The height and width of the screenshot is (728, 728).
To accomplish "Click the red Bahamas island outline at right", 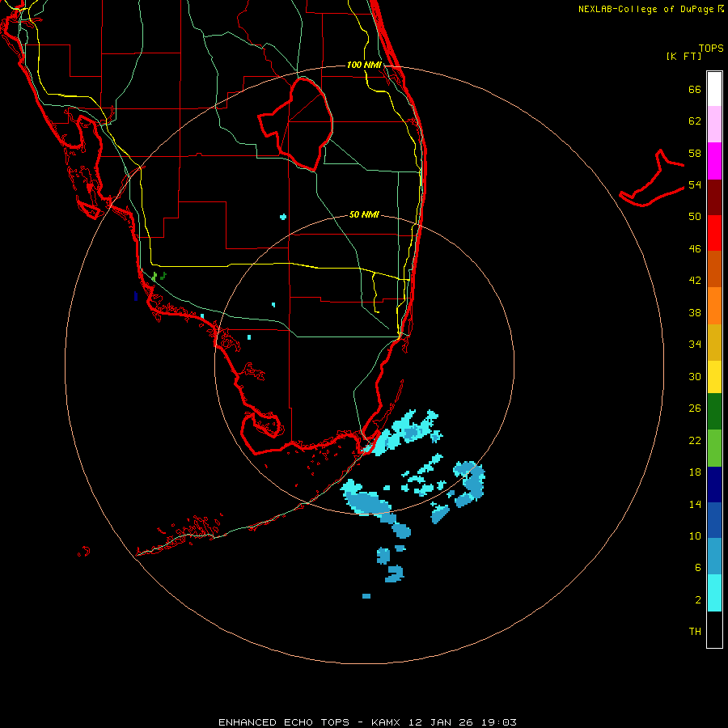I will point(652,178).
